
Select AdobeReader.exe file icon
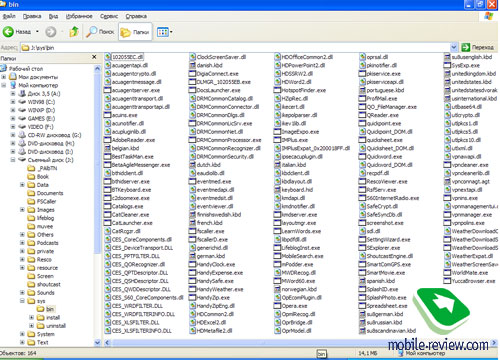tap(107, 140)
